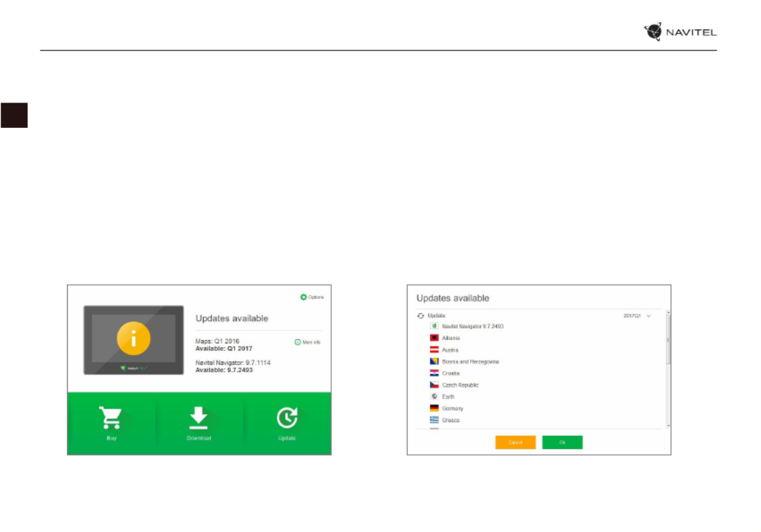The width and height of the screenshot is (761, 532).
Task: Click the Greece flag icon
Action: (434, 420)
